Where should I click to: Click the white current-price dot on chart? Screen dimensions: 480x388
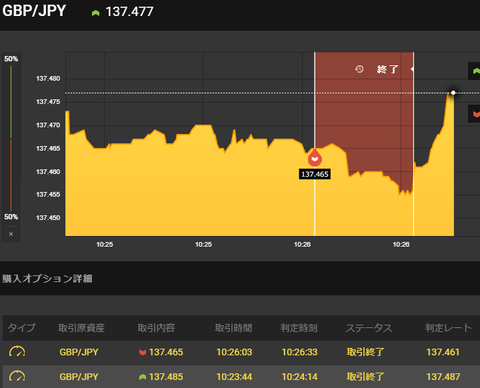(453, 93)
